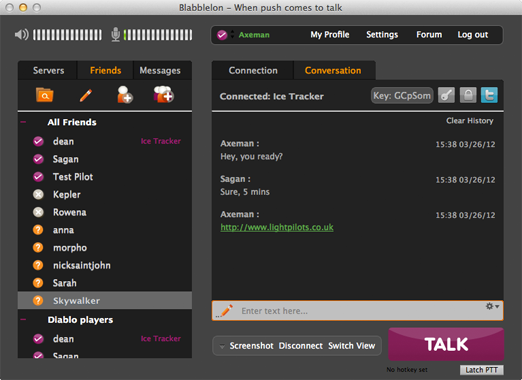Open the search friends folder icon
The width and height of the screenshot is (522, 380).
click(x=44, y=95)
